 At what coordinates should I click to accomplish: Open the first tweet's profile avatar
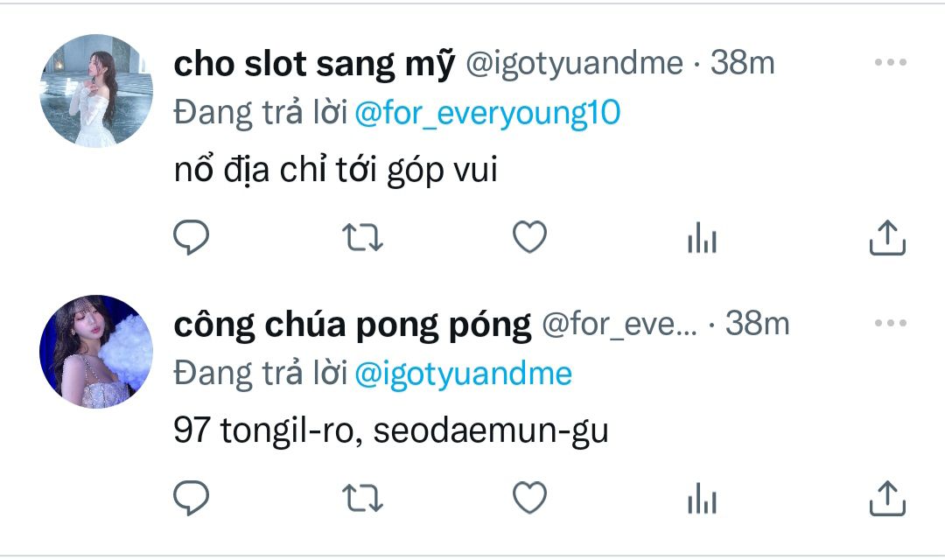[96, 91]
